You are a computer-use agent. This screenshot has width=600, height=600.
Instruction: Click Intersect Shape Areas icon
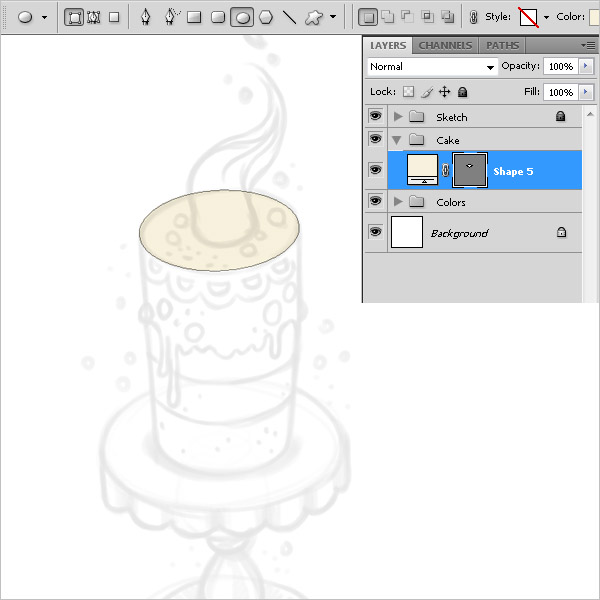click(427, 17)
